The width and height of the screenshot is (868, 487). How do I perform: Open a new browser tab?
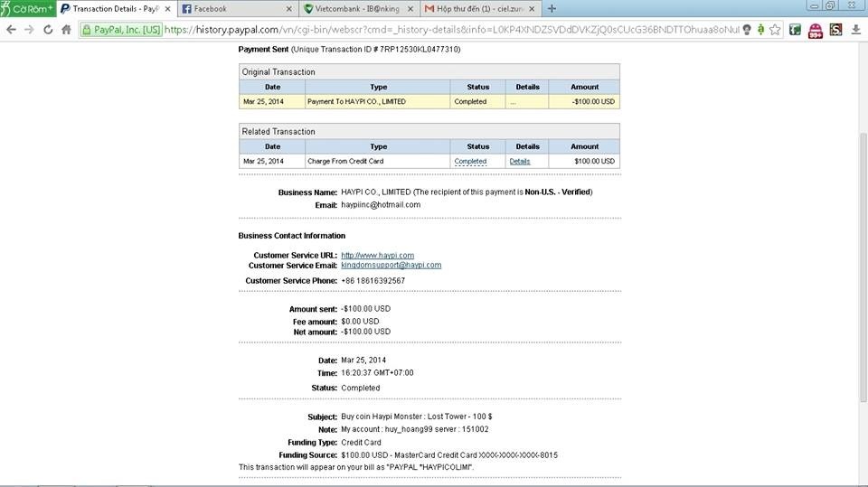point(552,8)
